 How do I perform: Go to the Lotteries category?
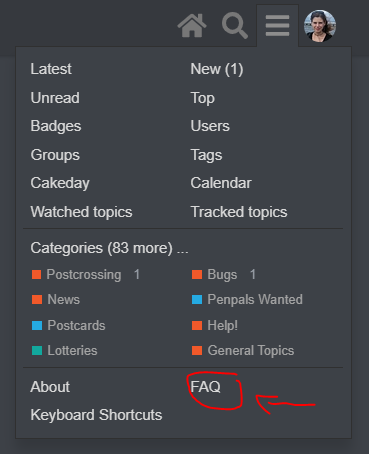coord(72,350)
